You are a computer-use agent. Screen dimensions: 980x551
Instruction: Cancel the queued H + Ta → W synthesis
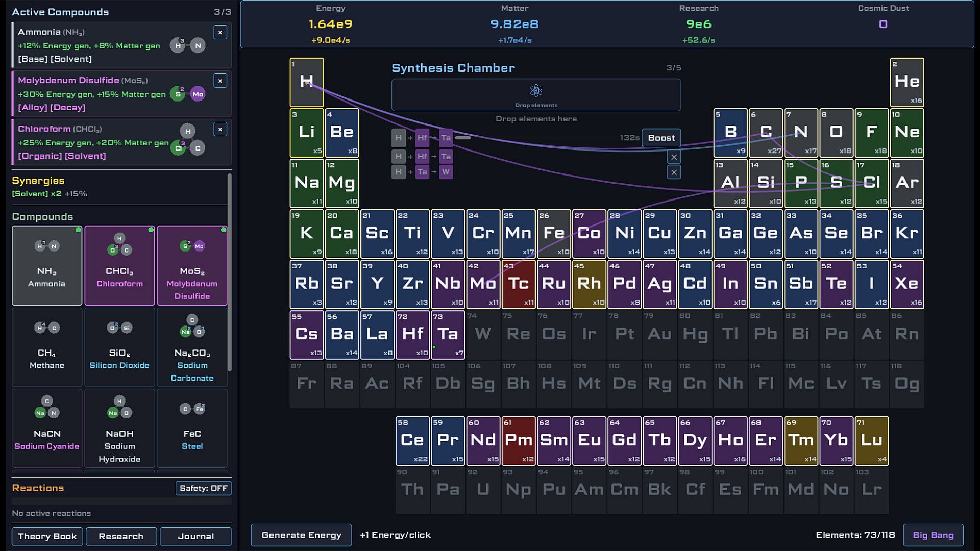click(x=674, y=172)
